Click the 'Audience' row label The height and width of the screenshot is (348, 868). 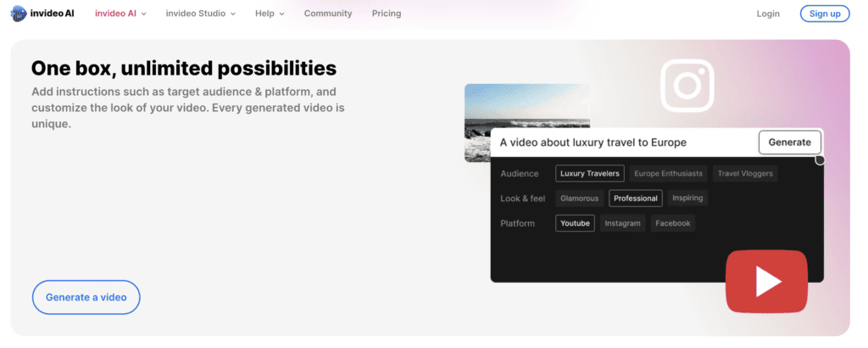[x=520, y=173]
